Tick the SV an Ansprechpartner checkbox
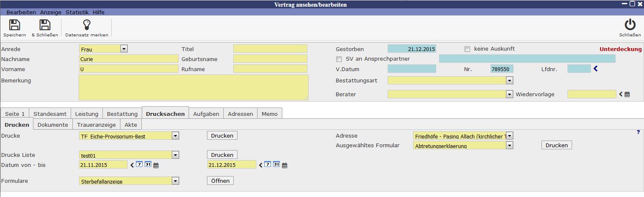Image resolution: width=644 pixels, height=197 pixels. [x=339, y=59]
